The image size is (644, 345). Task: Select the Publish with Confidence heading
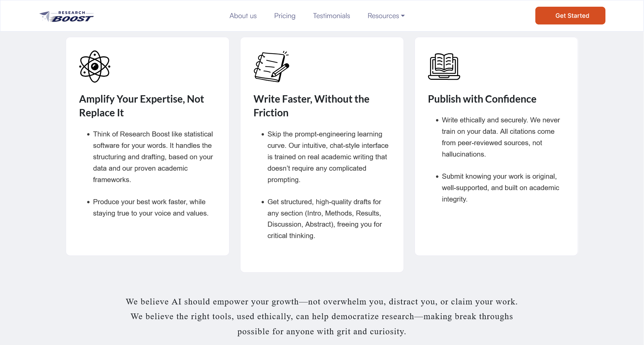(482, 99)
